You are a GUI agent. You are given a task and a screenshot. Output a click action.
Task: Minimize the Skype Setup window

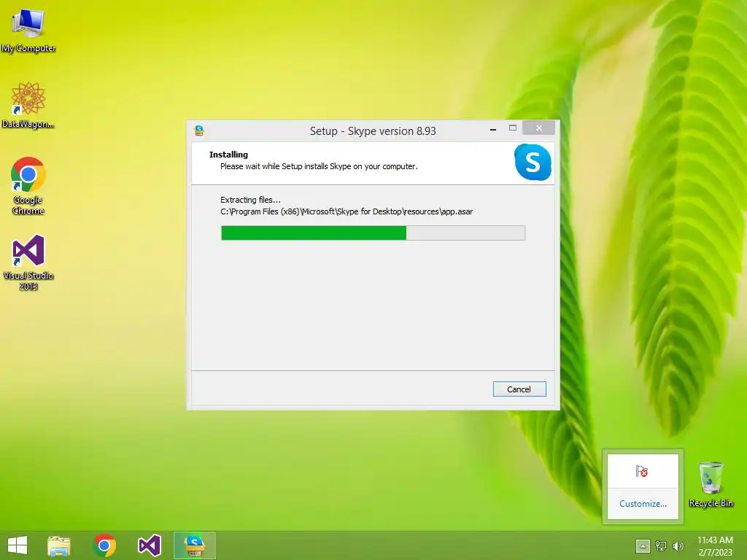pos(493,128)
